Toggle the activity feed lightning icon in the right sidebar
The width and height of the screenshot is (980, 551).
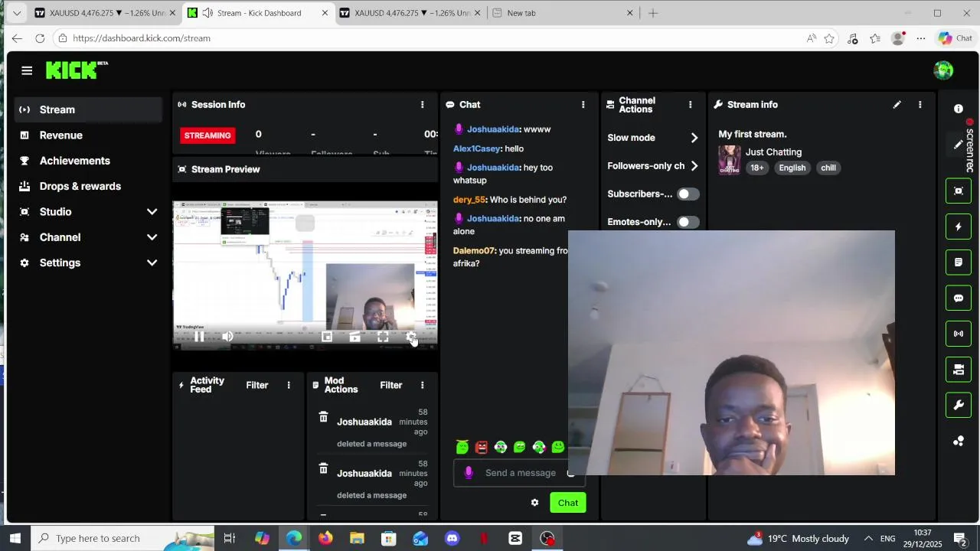pos(959,227)
